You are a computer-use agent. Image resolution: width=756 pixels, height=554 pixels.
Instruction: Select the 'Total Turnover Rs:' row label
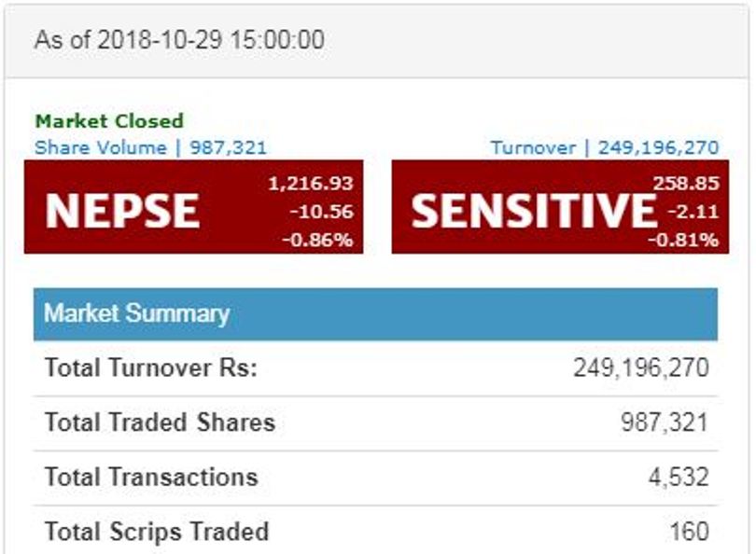(150, 367)
